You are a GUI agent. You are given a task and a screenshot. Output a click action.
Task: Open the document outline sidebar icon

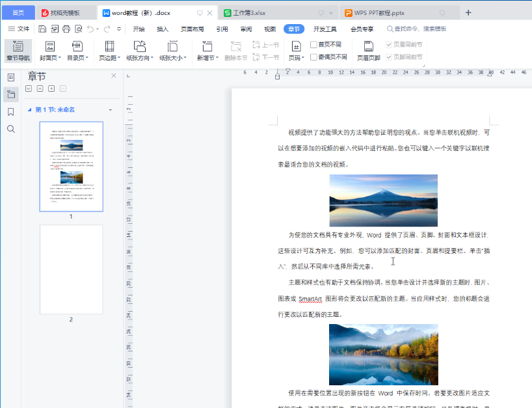point(11,77)
